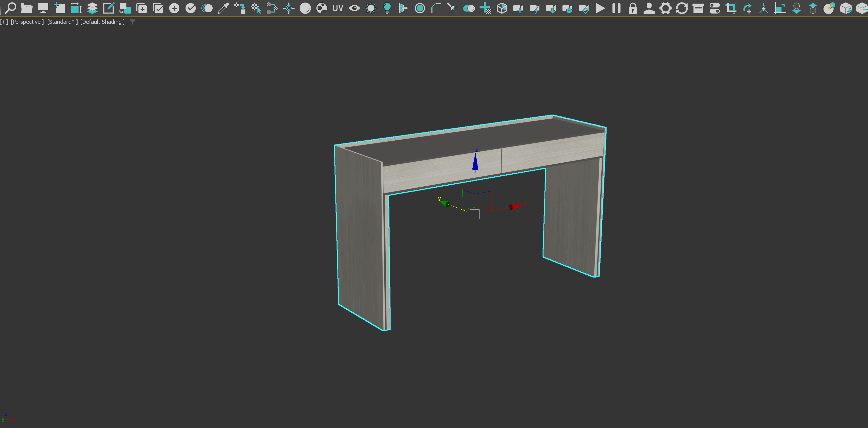Click the overlapping circles icon
The image size is (868, 428).
click(207, 8)
